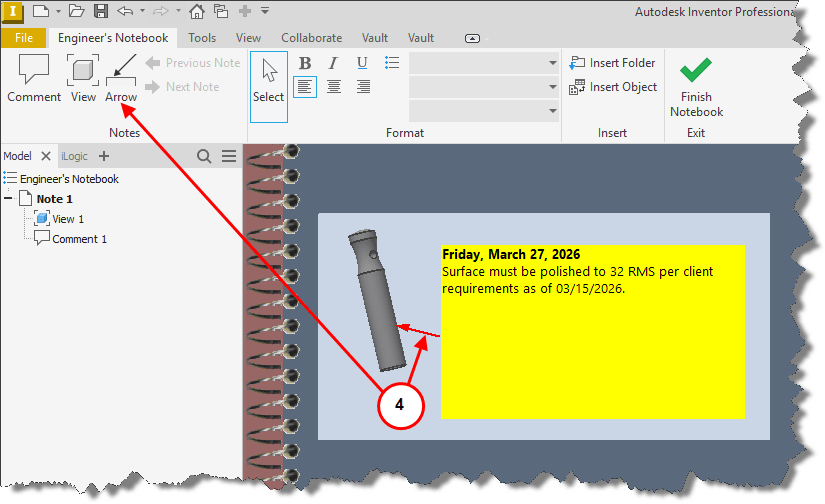
Task: Set left text alignment
Action: click(305, 86)
